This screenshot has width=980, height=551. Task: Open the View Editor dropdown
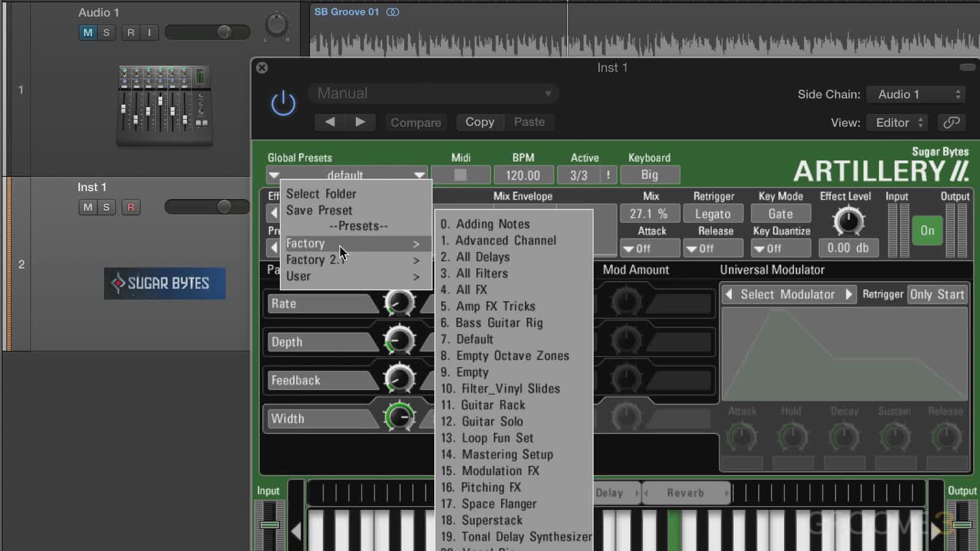coord(898,122)
